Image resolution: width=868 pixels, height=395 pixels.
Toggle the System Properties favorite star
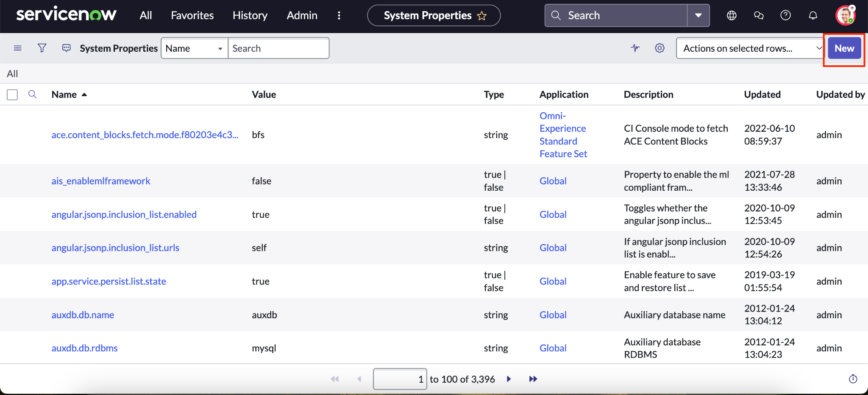point(482,16)
